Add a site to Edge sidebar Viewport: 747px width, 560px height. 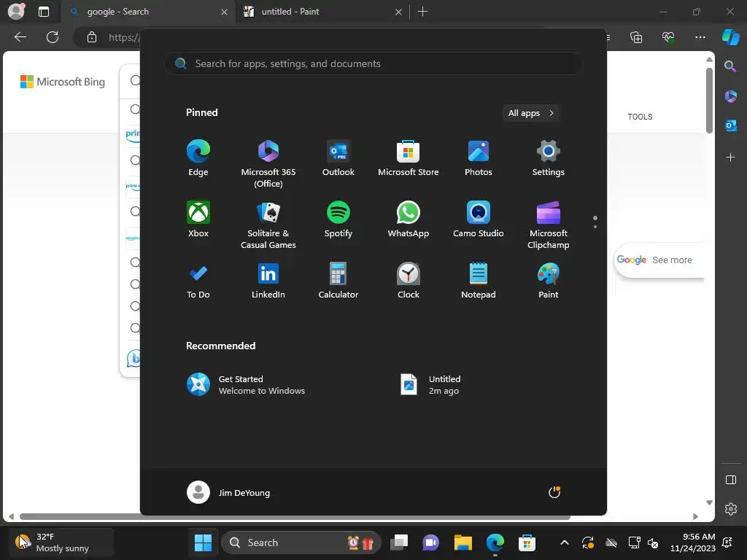(730, 157)
